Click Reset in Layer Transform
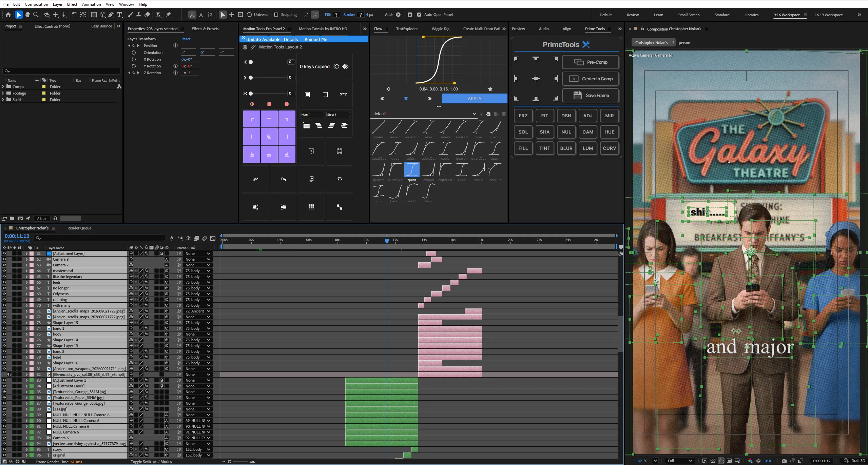This screenshot has width=868, height=465. 186,39
